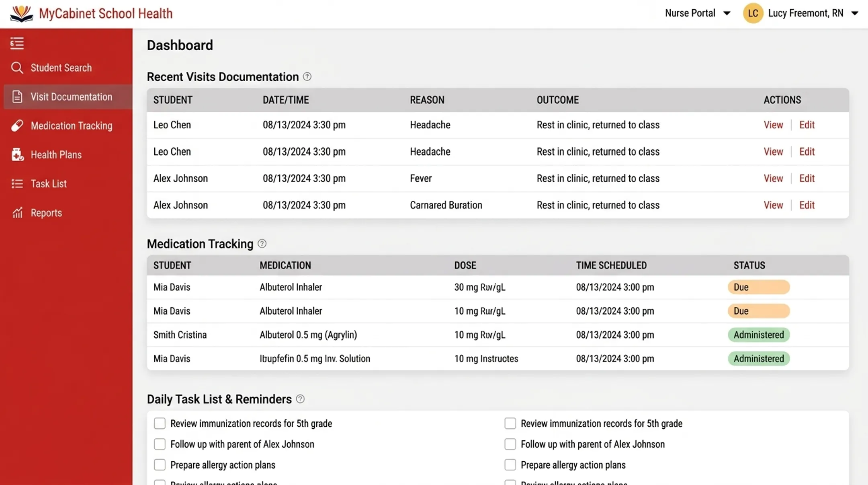868x485 pixels.
Task: Open Reports in the sidebar
Action: pos(46,213)
